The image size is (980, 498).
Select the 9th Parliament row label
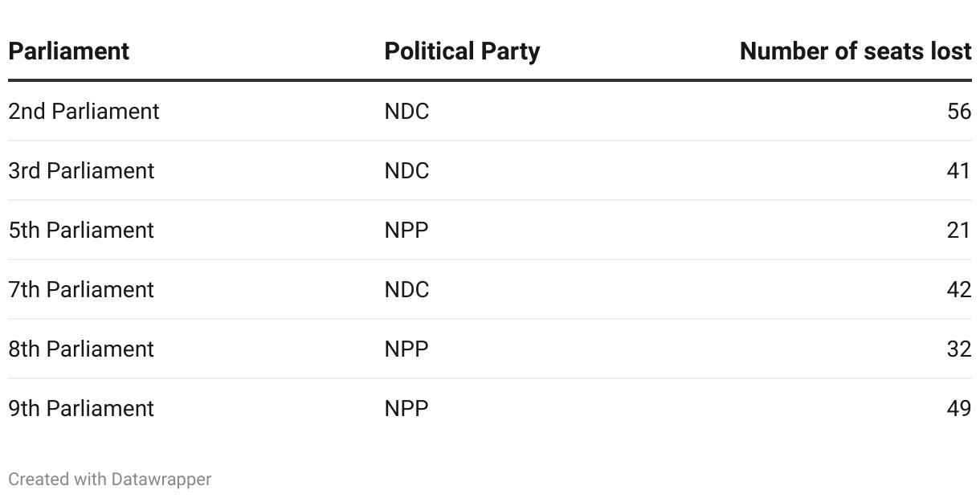[x=81, y=408]
